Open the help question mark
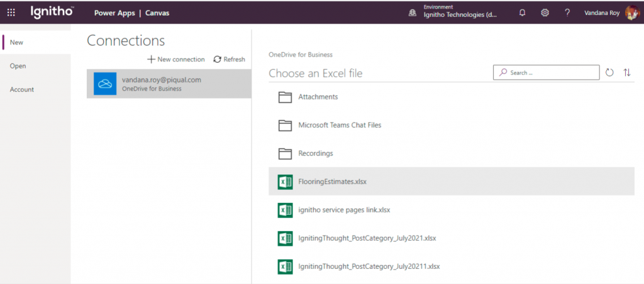Image resolution: width=644 pixels, height=284 pixels. coord(567,13)
